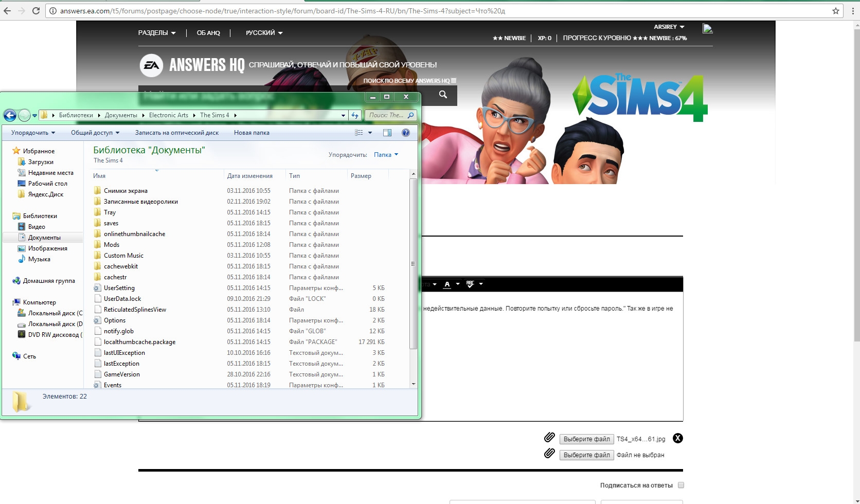Remove attached TS4_x64 jpg file
Viewport: 860px width, 504px height.
tap(678, 438)
